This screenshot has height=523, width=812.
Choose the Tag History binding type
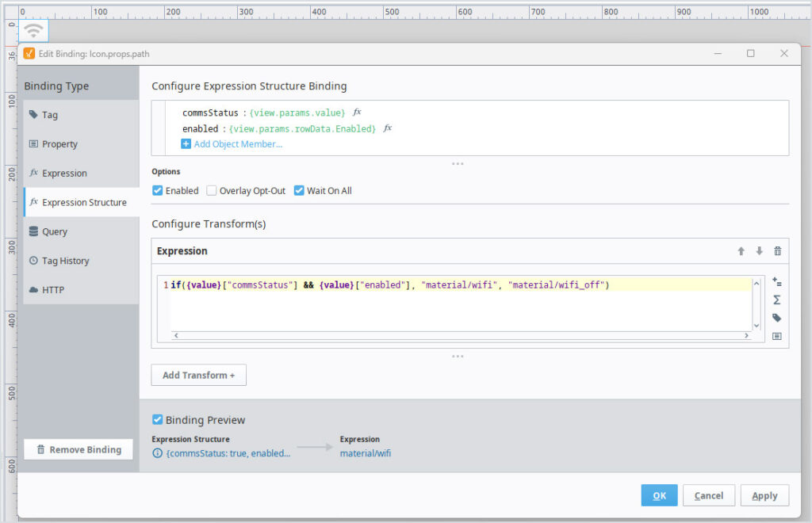(65, 261)
